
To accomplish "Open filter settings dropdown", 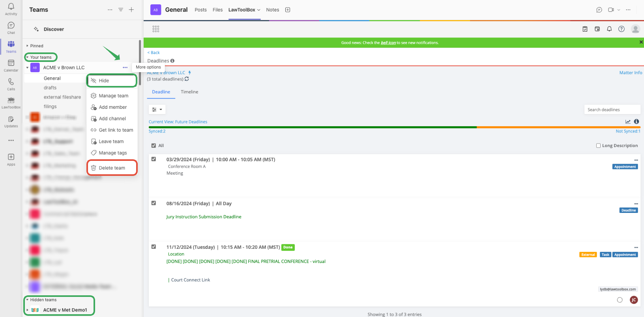I will tap(157, 110).
